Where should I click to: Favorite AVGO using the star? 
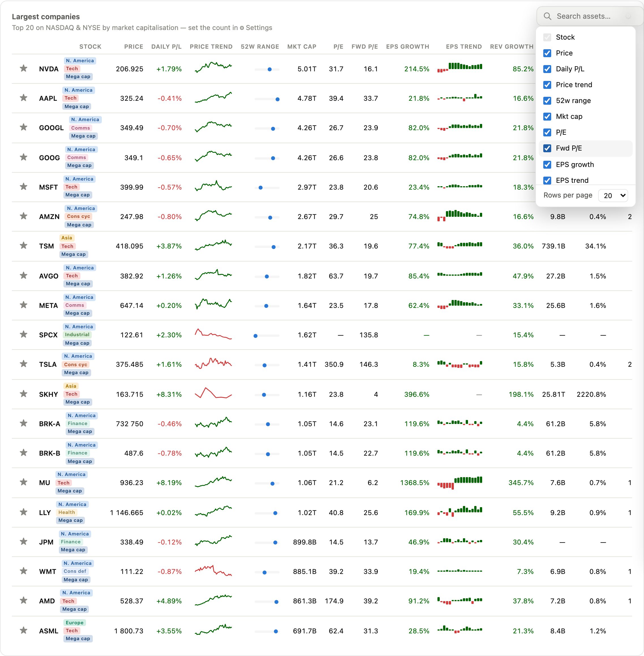[23, 276]
